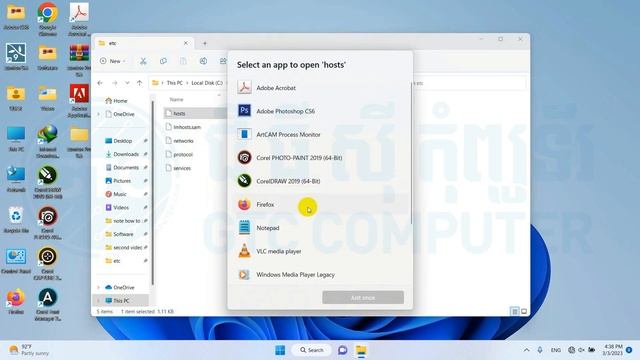Select ArtCAM Process Monitor app entry
This screenshot has height=360, width=640.
(x=320, y=134)
